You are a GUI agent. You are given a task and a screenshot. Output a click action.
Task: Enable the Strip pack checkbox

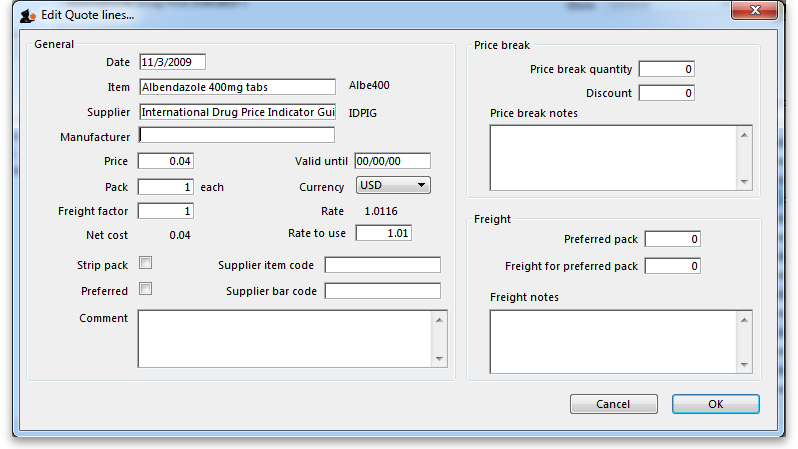click(x=145, y=263)
